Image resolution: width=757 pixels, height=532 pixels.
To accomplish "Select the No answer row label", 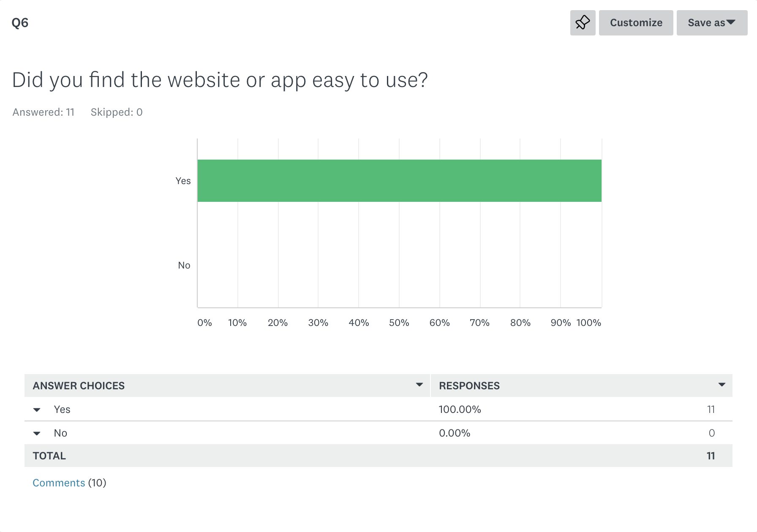I will [x=60, y=433].
